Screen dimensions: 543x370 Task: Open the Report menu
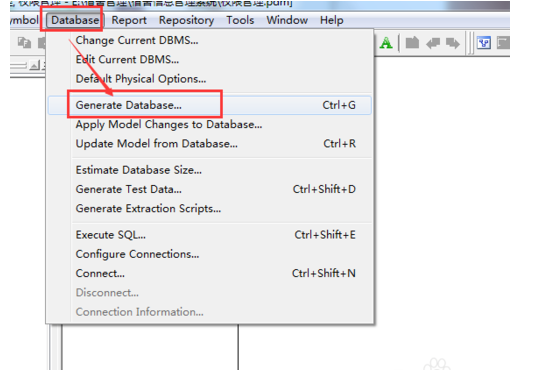[x=129, y=20]
